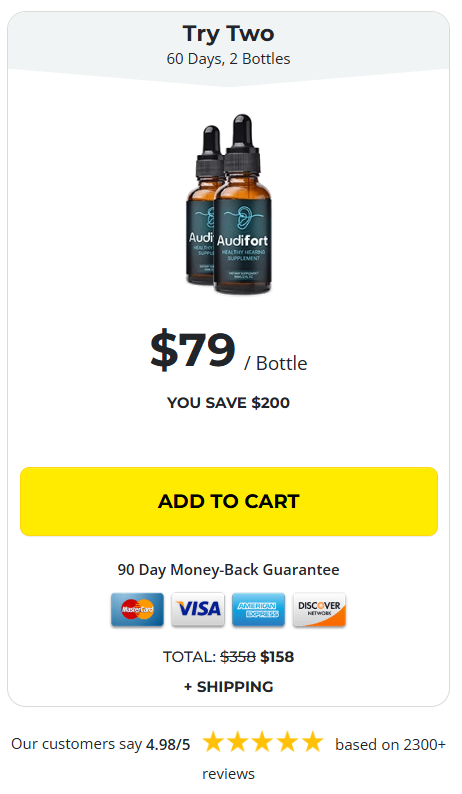Click the American Express card icon
The width and height of the screenshot is (462, 794).
(258, 609)
